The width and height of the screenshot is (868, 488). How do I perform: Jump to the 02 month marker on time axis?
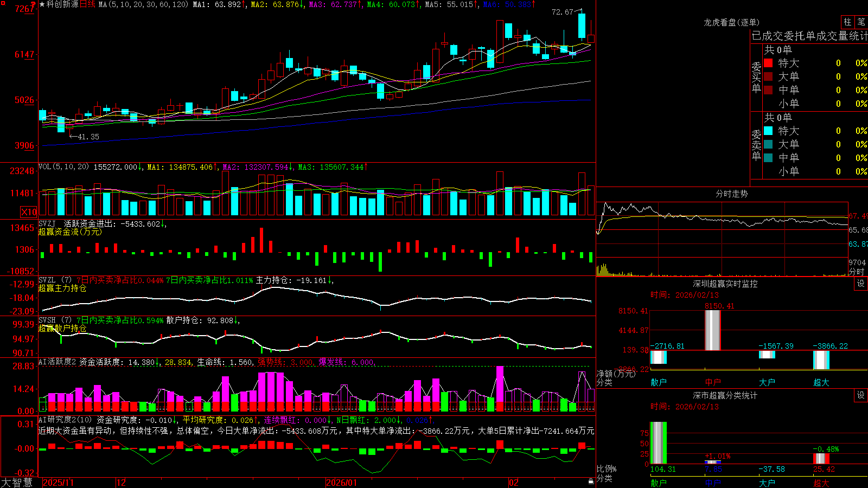[513, 483]
